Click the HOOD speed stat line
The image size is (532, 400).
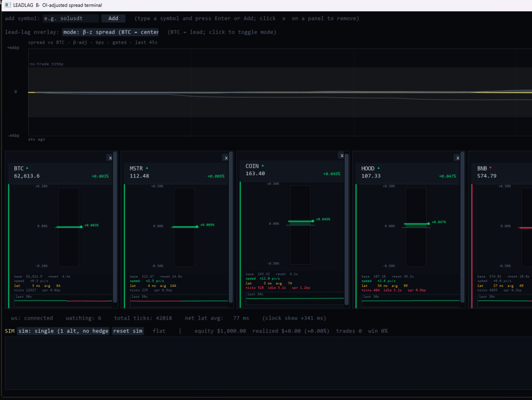[377, 281]
